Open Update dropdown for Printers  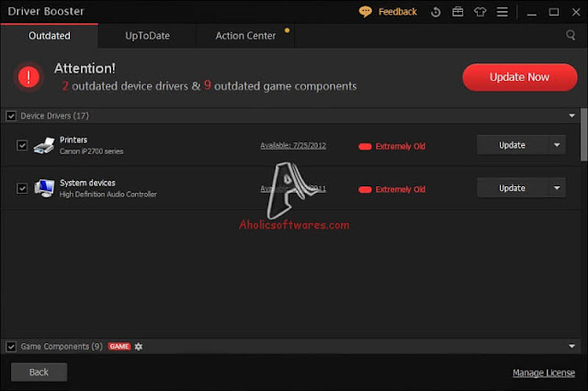coord(557,145)
